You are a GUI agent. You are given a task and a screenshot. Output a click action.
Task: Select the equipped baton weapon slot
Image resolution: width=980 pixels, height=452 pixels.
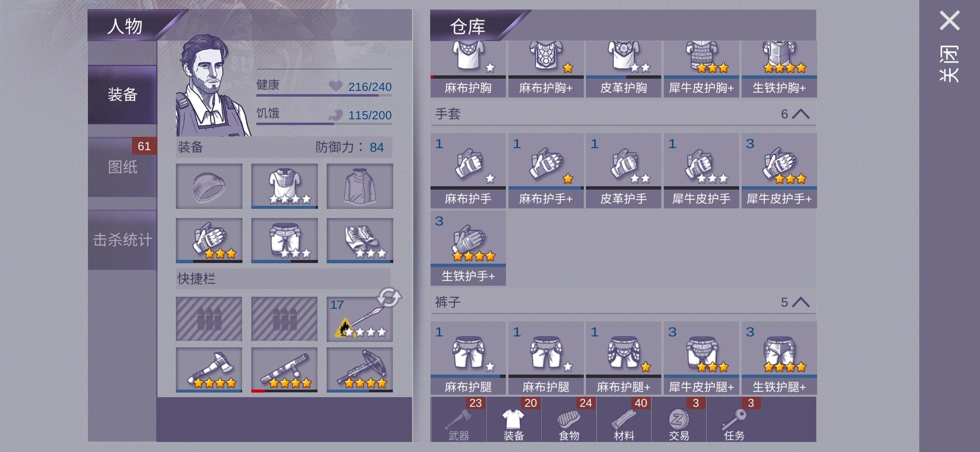(x=284, y=370)
